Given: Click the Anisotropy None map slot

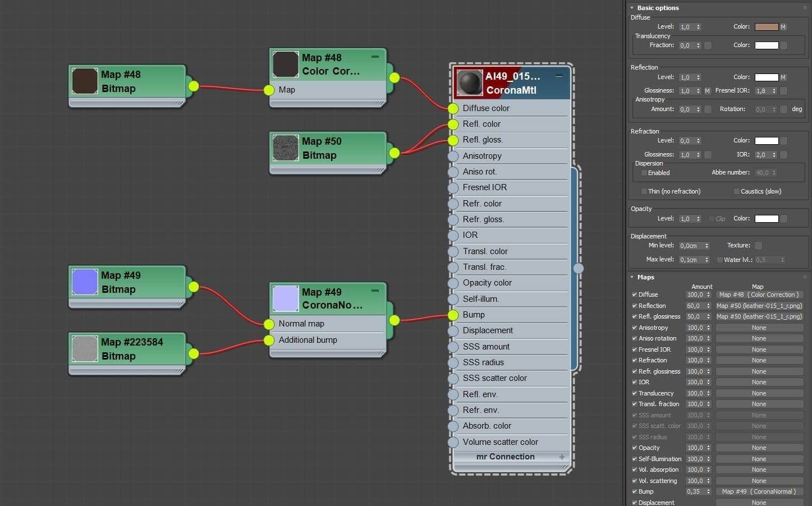Looking at the screenshot, I should 759,328.
